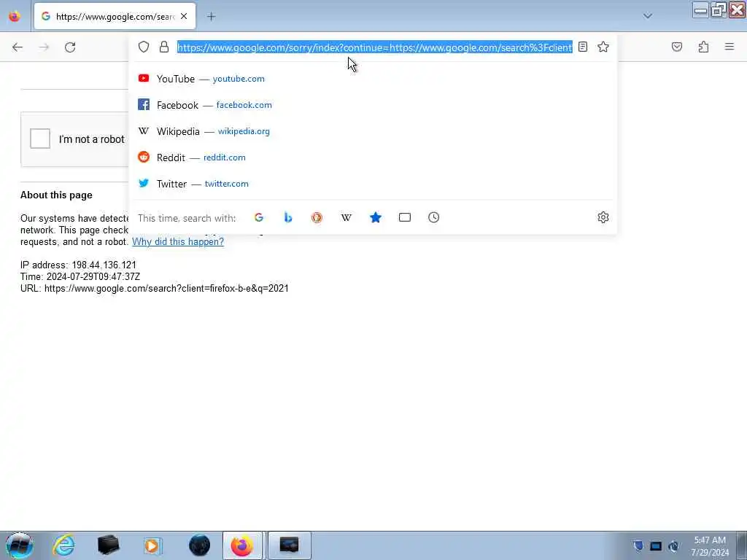747x560 pixels.
Task: Launch Internet Explorer from taskbar
Action: point(64,545)
